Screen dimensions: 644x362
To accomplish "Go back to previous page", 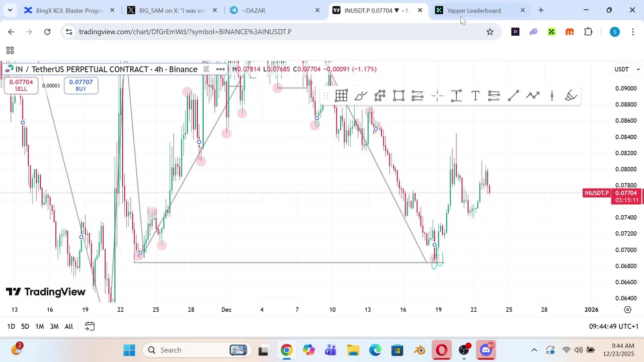I will (x=11, y=32).
